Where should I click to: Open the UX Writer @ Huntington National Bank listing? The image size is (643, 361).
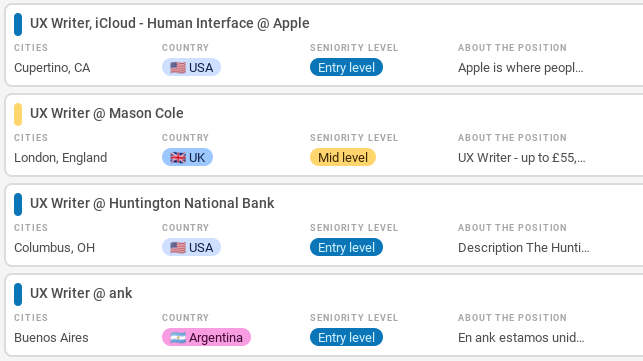point(152,203)
